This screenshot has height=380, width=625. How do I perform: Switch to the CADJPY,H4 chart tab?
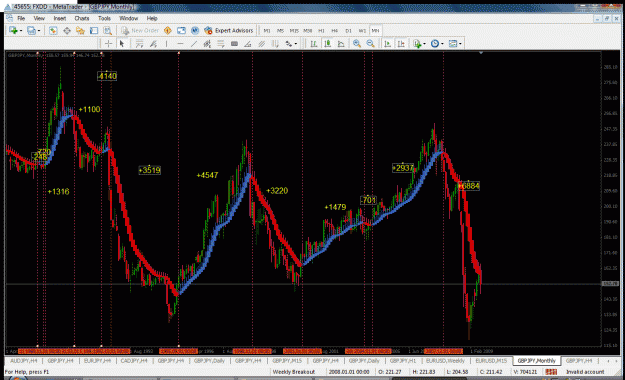[x=134, y=361]
